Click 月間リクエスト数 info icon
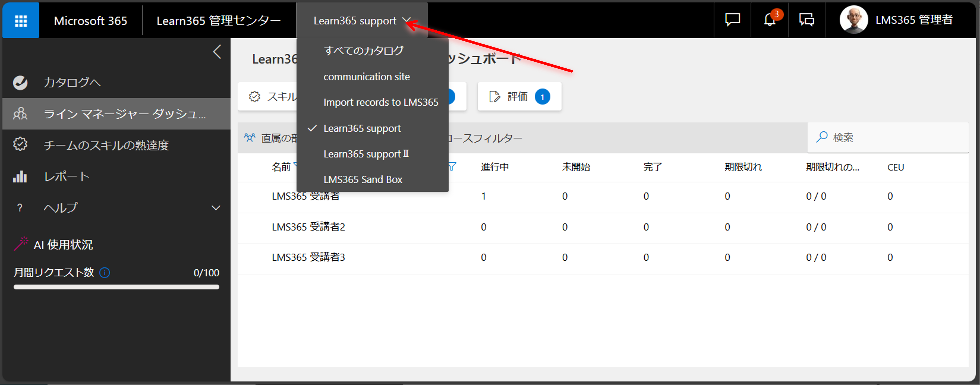 click(x=105, y=273)
